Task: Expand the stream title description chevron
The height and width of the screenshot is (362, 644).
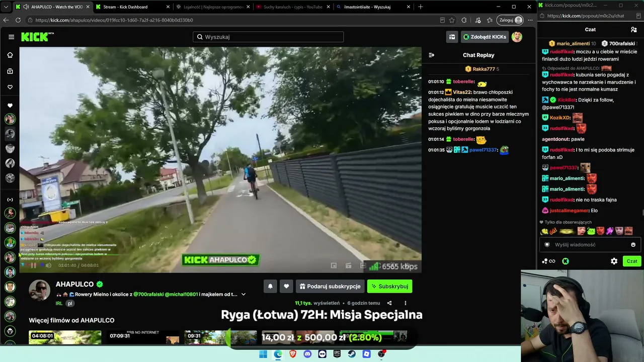Action: (x=244, y=295)
